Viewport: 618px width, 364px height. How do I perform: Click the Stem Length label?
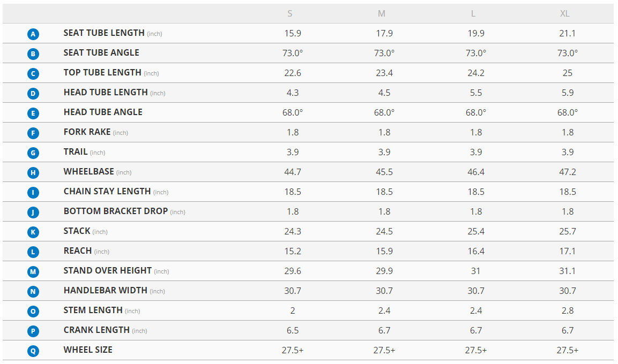(93, 310)
